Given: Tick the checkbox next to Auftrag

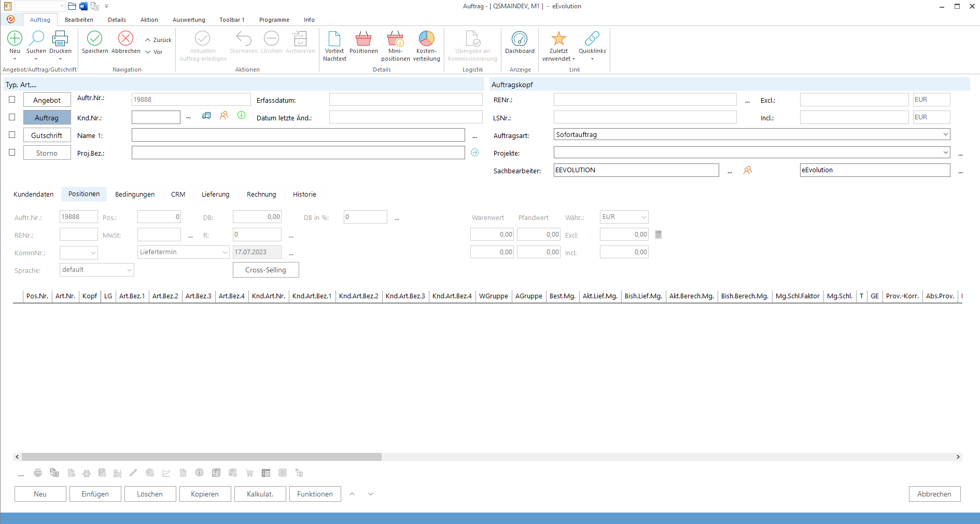Looking at the screenshot, I should point(12,117).
